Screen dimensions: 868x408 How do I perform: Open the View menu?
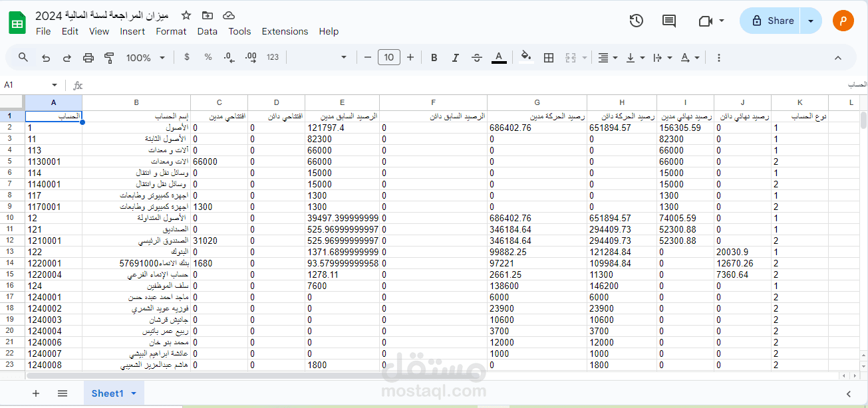(99, 31)
